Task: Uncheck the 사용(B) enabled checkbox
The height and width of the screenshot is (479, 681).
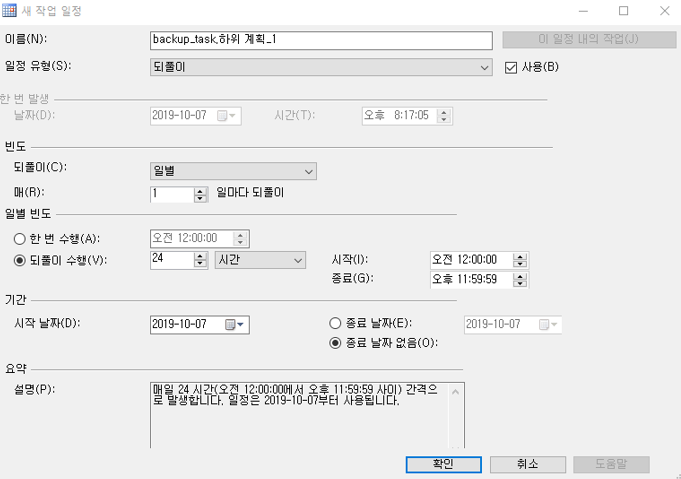Action: pos(511,68)
